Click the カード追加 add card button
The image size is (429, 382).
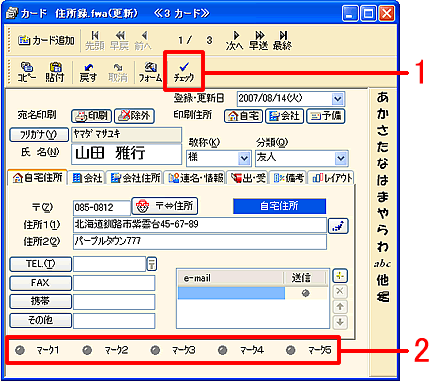pyautogui.click(x=46, y=41)
